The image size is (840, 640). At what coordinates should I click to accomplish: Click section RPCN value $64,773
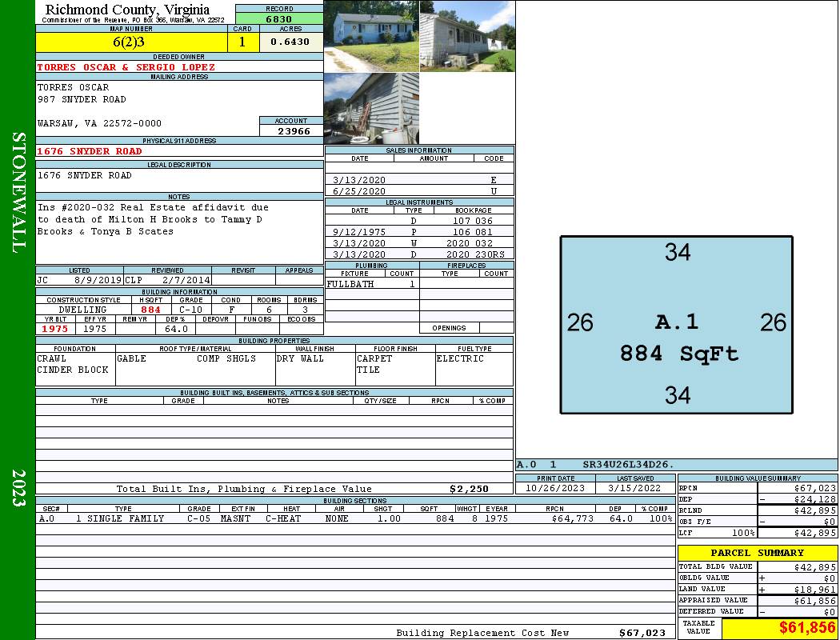point(572,518)
